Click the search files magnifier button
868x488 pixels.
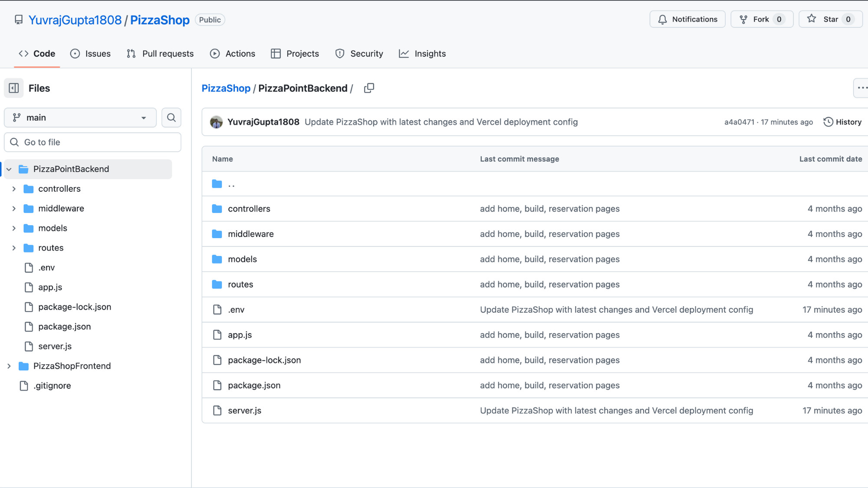coord(171,118)
